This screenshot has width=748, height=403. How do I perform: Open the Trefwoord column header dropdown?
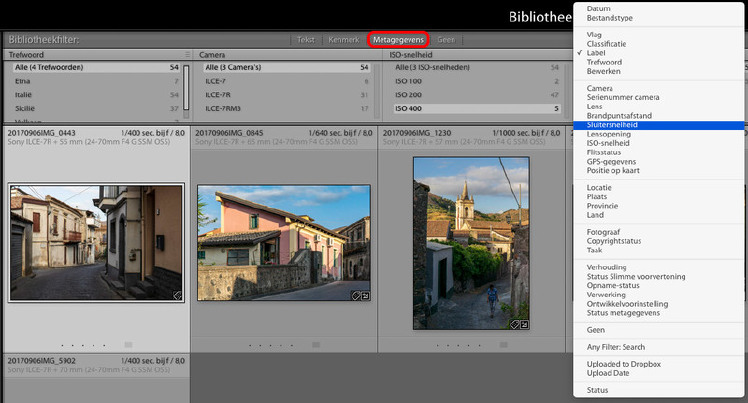(26, 55)
